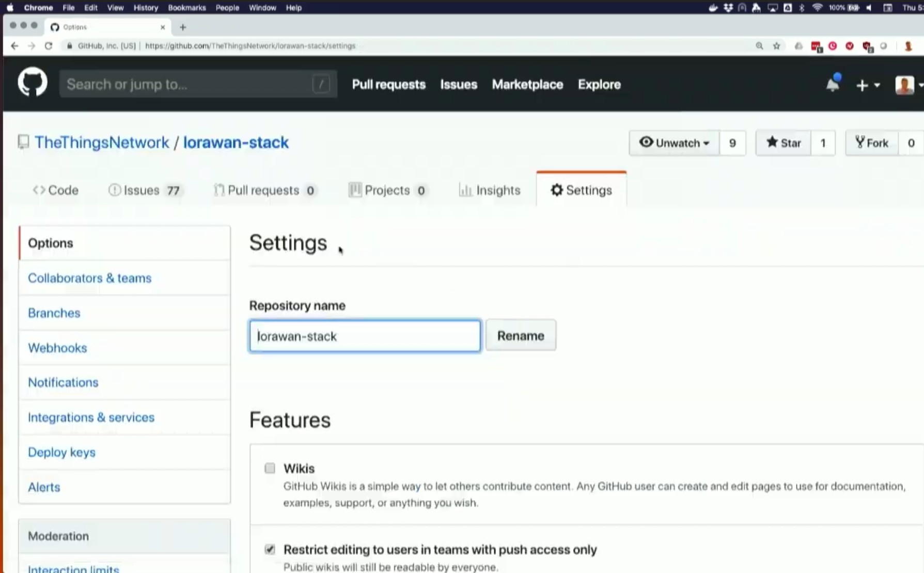The height and width of the screenshot is (573, 924).
Task: Open the notifications bell
Action: pos(833,84)
